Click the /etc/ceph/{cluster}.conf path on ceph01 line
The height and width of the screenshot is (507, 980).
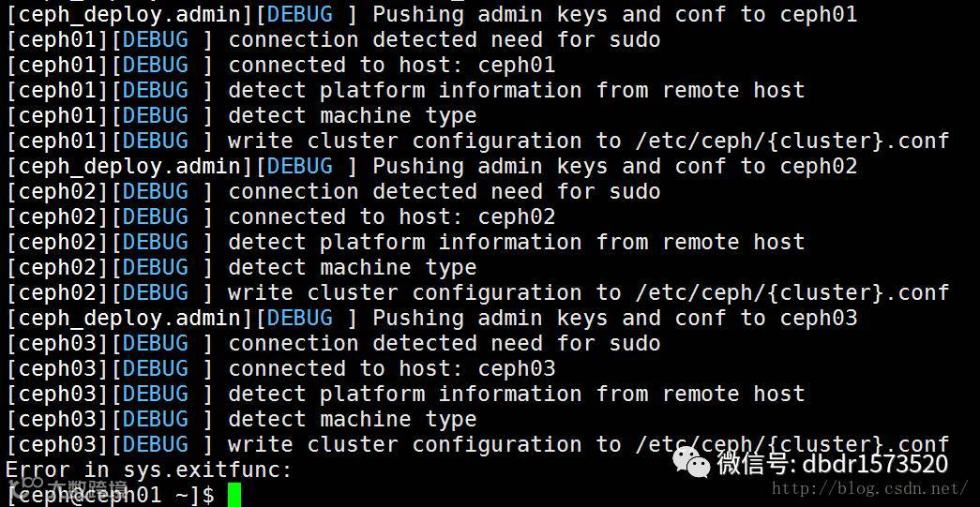pos(792,141)
